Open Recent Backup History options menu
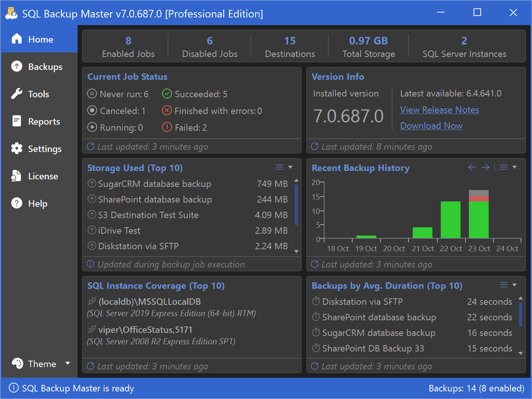 point(508,167)
